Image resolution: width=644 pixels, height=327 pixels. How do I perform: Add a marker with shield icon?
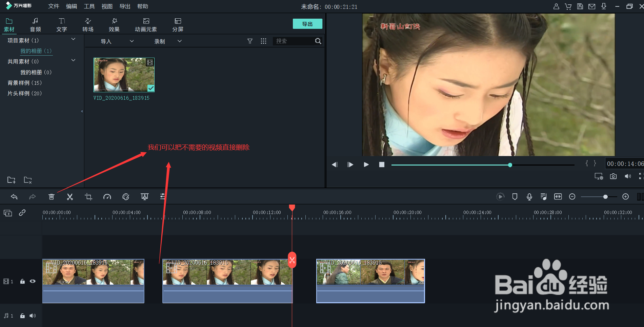point(515,197)
